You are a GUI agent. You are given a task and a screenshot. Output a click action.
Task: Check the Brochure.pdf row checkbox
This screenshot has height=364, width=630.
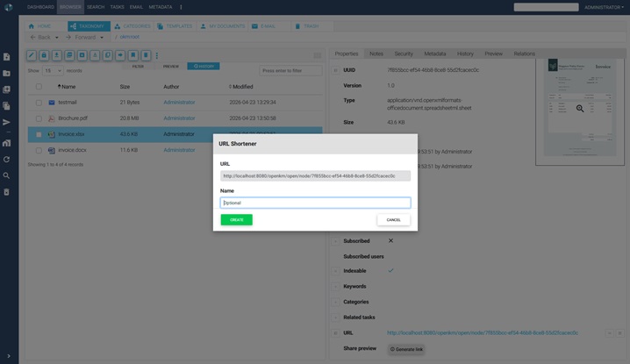point(39,118)
